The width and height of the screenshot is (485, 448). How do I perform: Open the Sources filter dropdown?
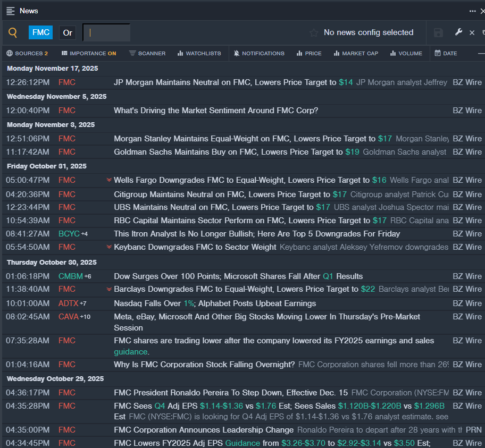click(27, 54)
